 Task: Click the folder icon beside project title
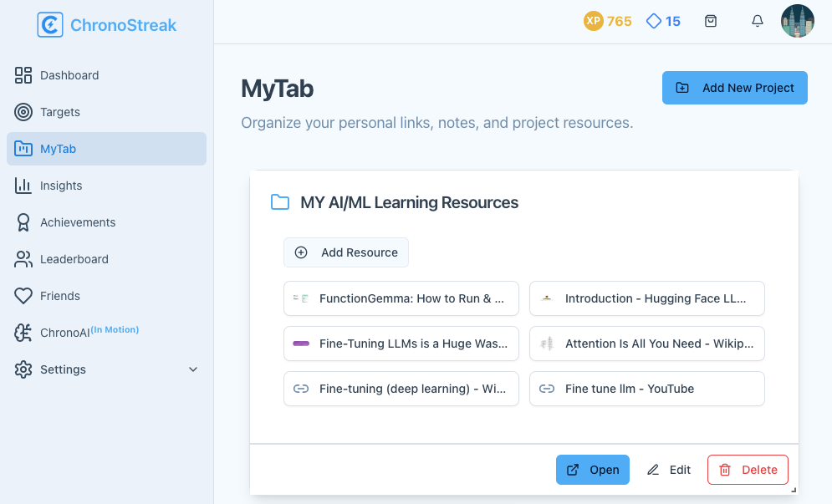tap(280, 202)
